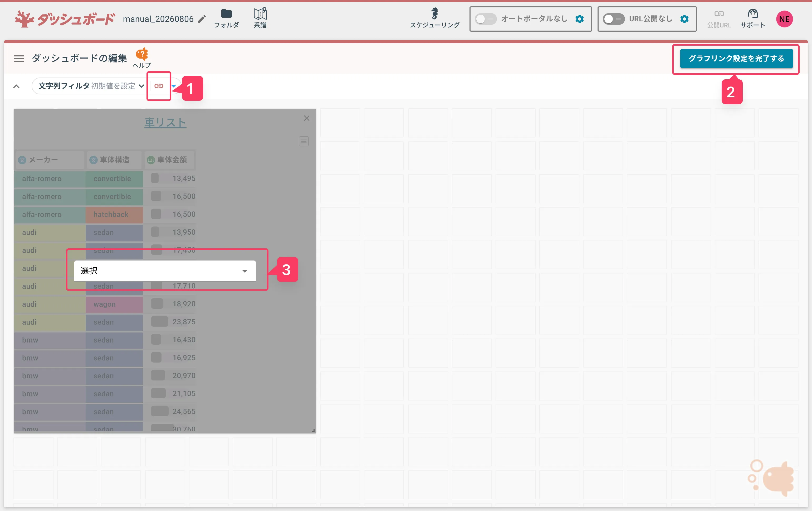This screenshot has width=812, height=511.
Task: Click the value 21,105
Action: pyautogui.click(x=184, y=393)
